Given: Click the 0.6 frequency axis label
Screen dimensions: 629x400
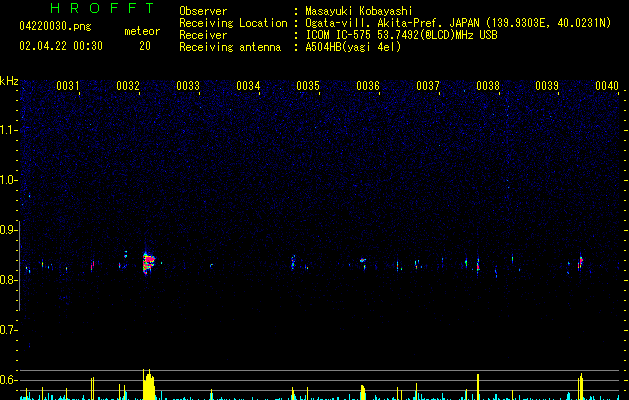Looking at the screenshot, I should click(x=9, y=380).
